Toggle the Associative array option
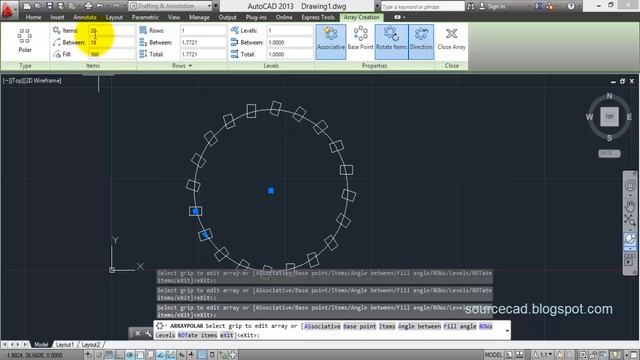 click(x=331, y=42)
